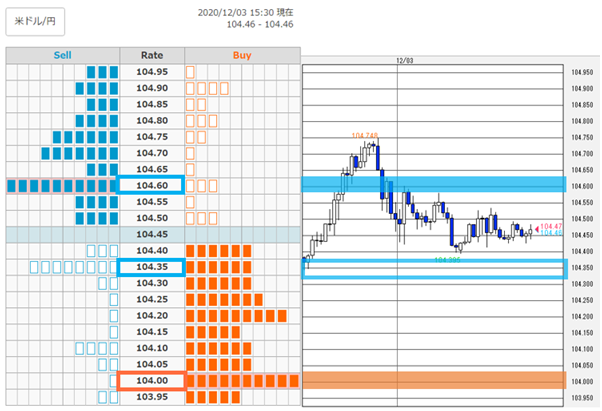The height and width of the screenshot is (411, 602).
Task: Click the outlined blue 104.350 band on chart
Action: click(435, 269)
